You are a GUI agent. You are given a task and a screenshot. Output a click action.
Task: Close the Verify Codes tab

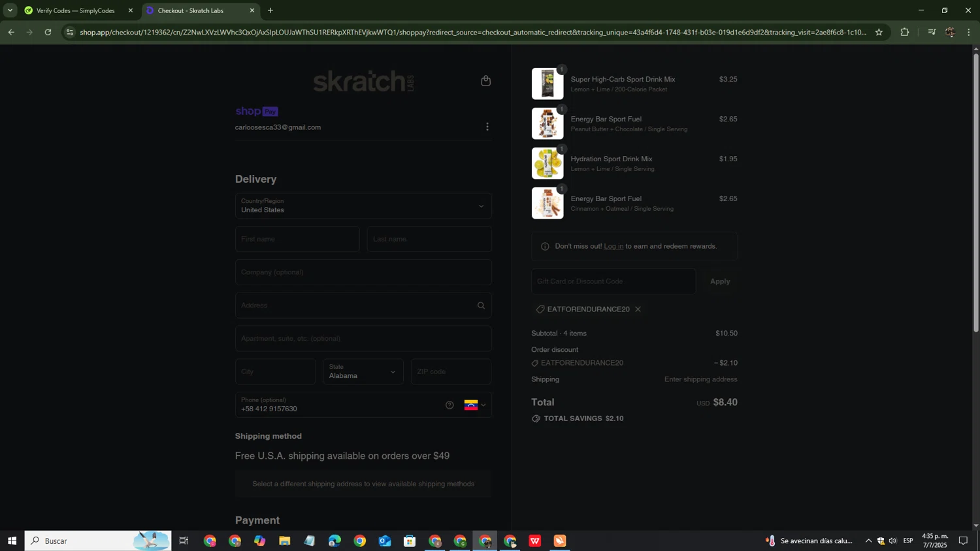(x=130, y=10)
